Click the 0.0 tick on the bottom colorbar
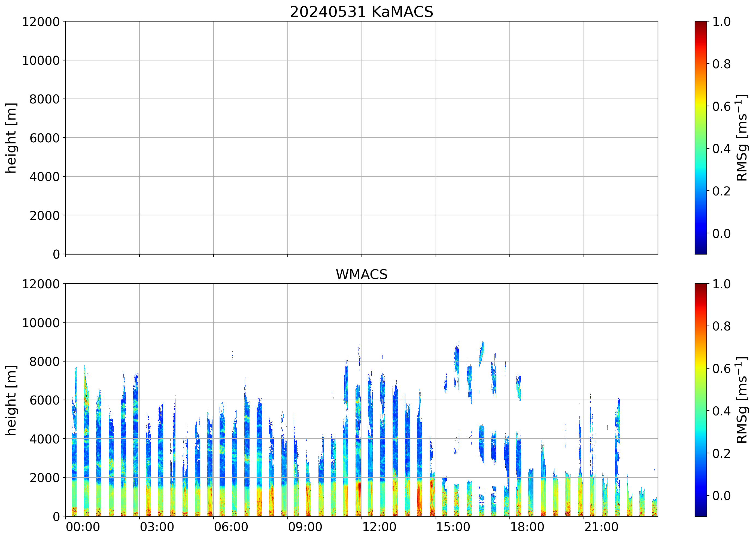Viewport: 756px width, 539px height. tap(721, 495)
